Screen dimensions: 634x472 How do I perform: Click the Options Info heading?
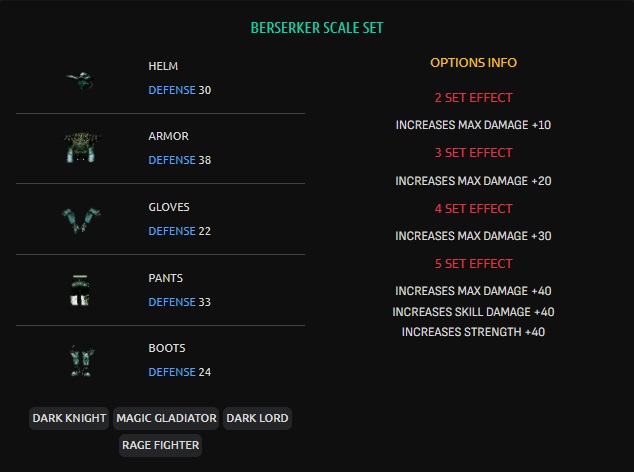473,63
